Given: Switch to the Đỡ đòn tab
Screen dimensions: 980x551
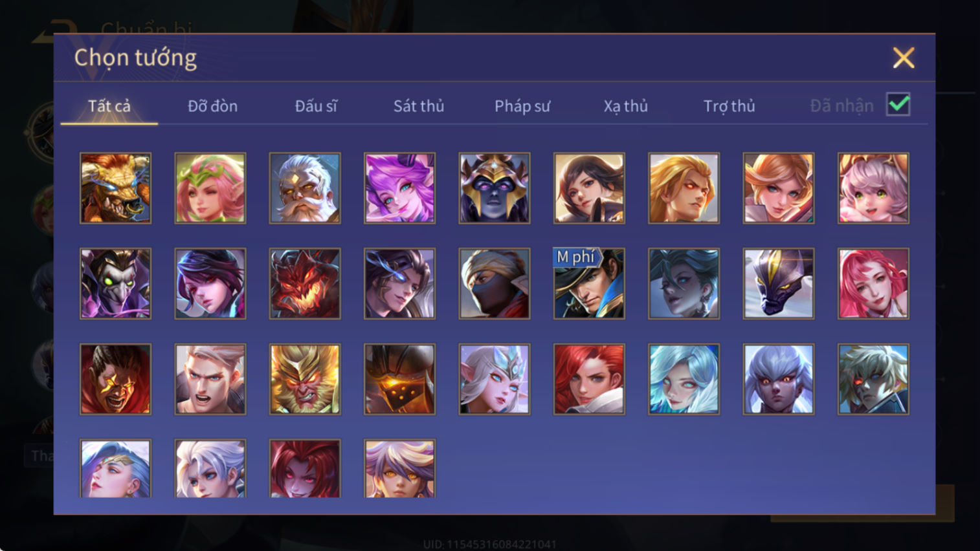Looking at the screenshot, I should (212, 106).
